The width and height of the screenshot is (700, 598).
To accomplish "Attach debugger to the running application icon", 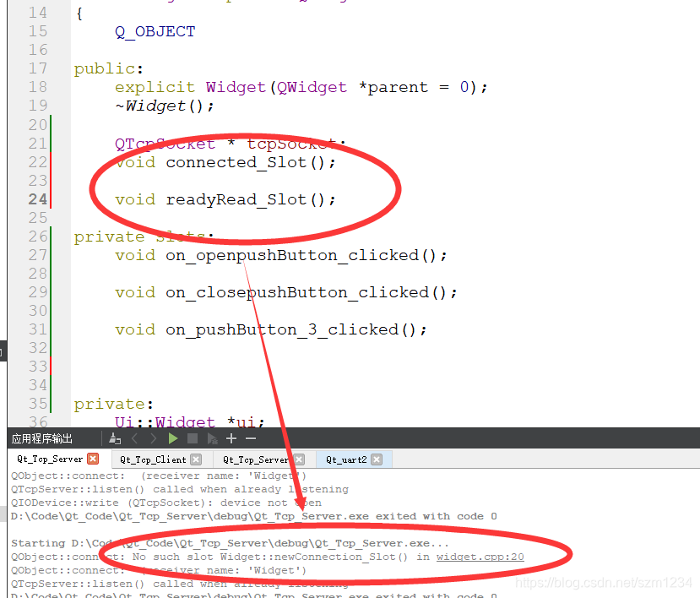I will (x=212, y=438).
